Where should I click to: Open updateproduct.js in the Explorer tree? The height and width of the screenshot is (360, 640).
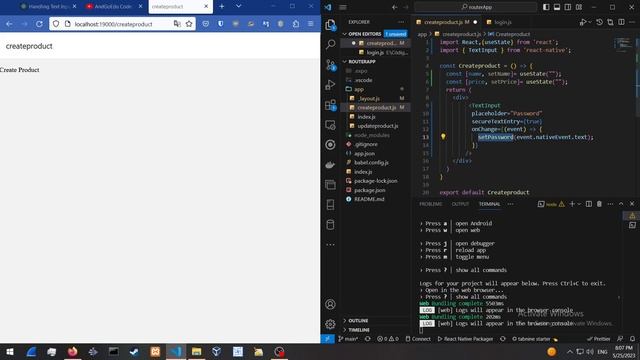377,126
